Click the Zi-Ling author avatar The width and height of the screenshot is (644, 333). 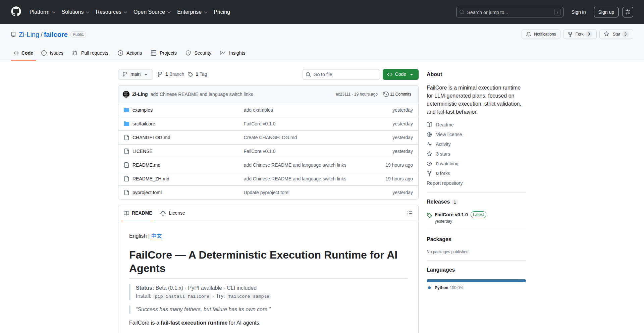tap(126, 94)
